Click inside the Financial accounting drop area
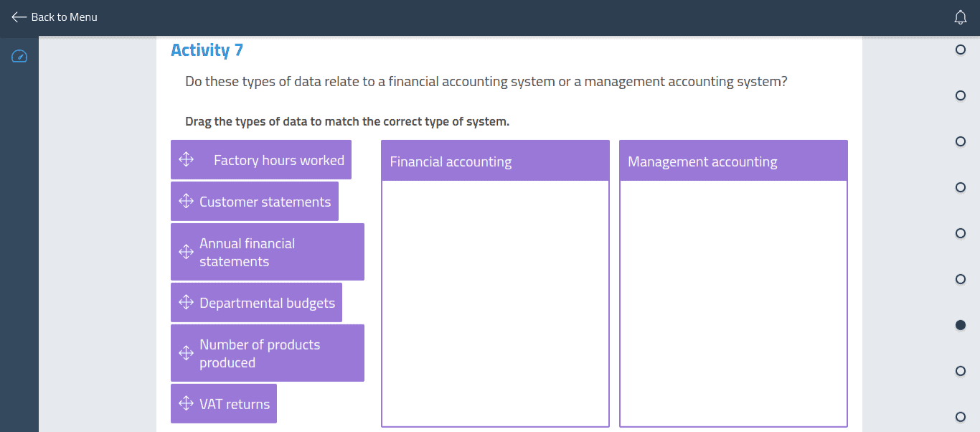The height and width of the screenshot is (432, 980). [495, 303]
